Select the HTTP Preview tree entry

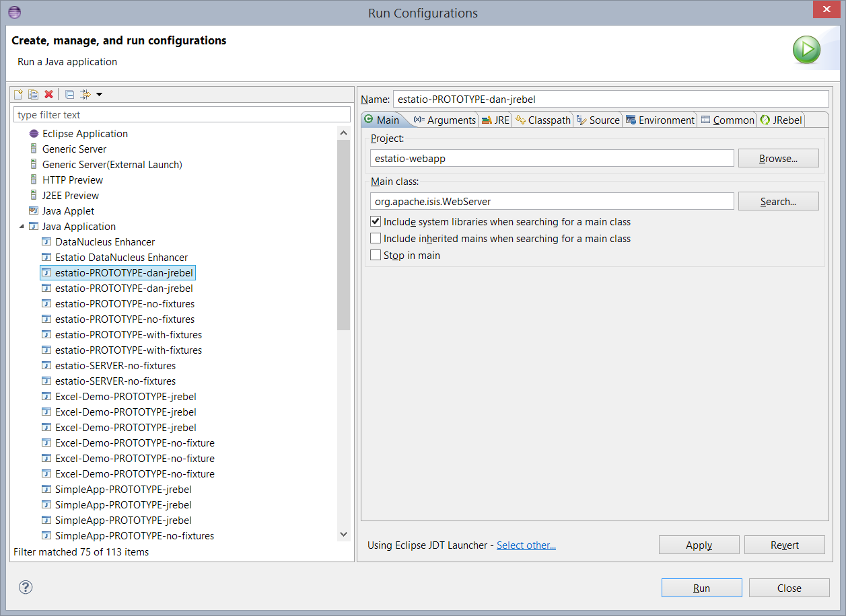tap(73, 180)
